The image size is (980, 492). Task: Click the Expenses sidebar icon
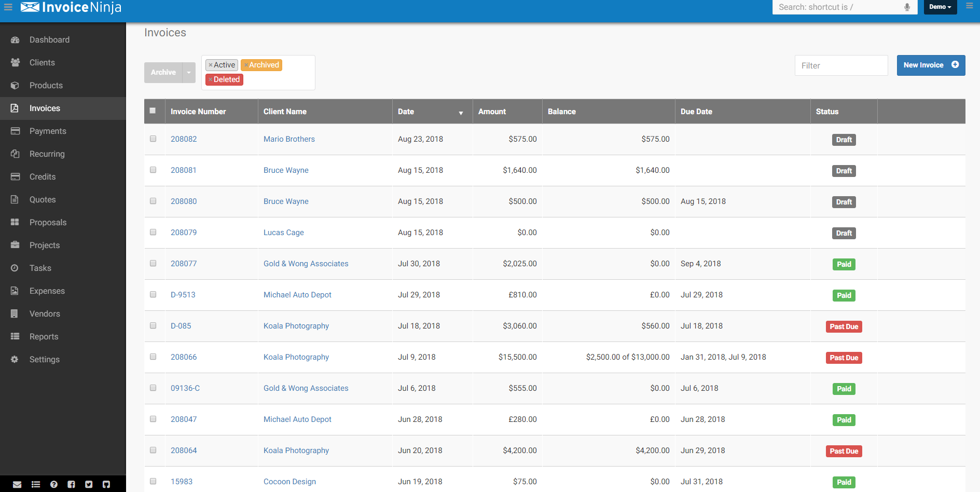[15, 291]
